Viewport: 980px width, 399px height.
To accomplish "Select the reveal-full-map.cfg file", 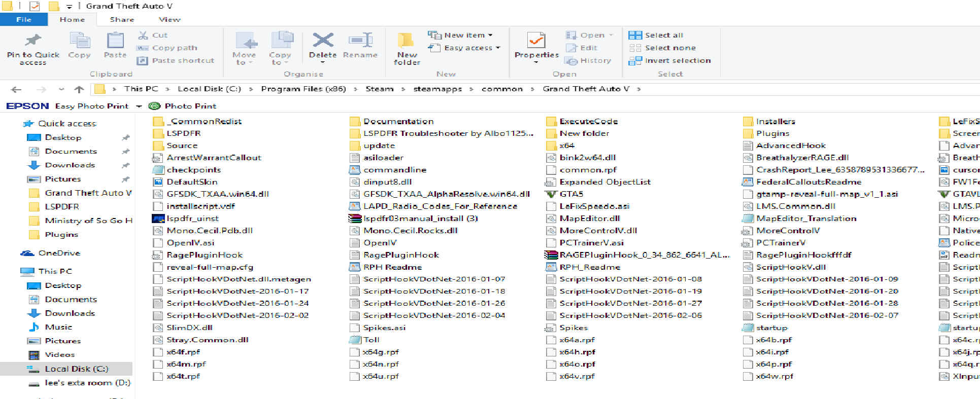I will (203, 267).
